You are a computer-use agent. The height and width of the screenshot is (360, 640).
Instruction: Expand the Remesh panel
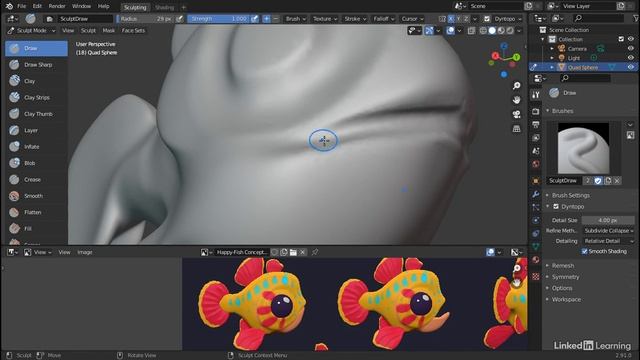pos(562,266)
